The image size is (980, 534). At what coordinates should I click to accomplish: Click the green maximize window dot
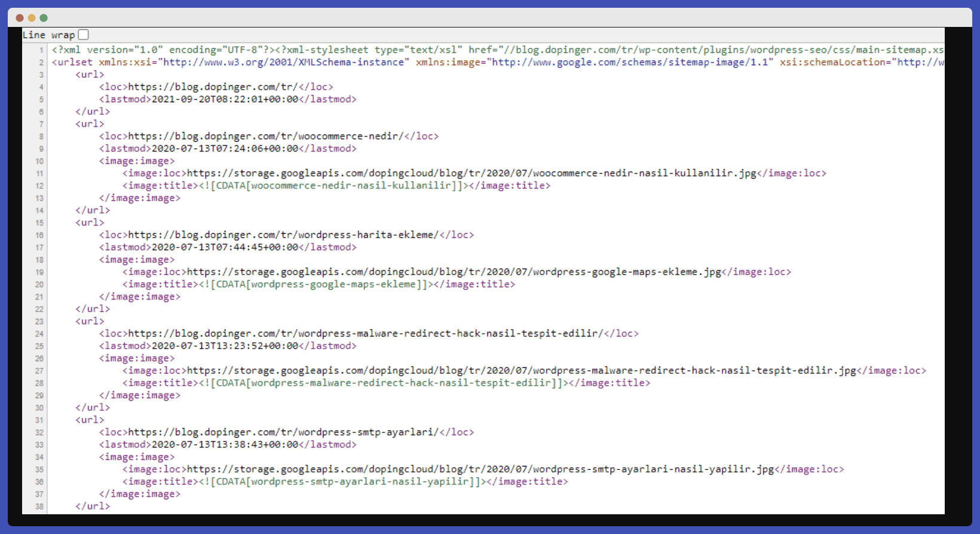point(44,18)
